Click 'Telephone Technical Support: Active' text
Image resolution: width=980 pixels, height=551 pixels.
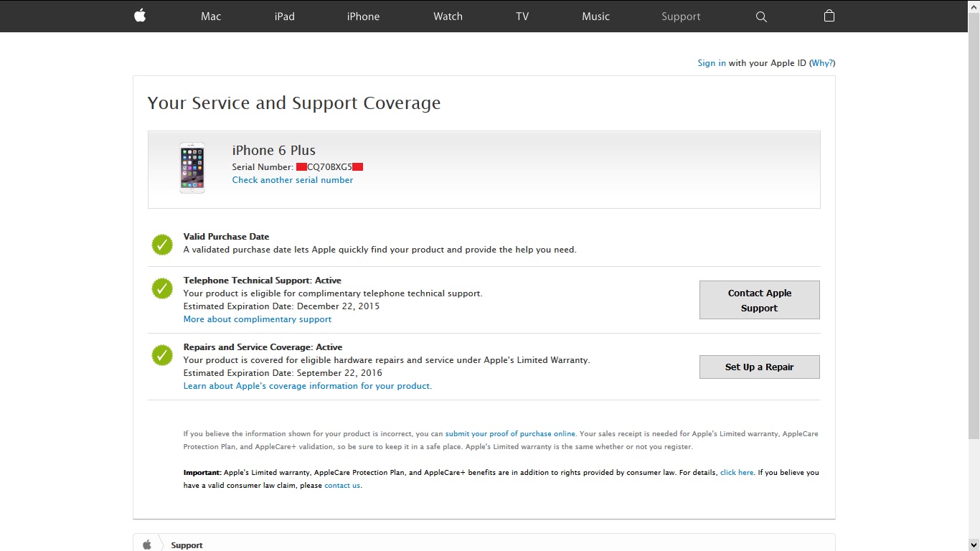click(x=263, y=281)
